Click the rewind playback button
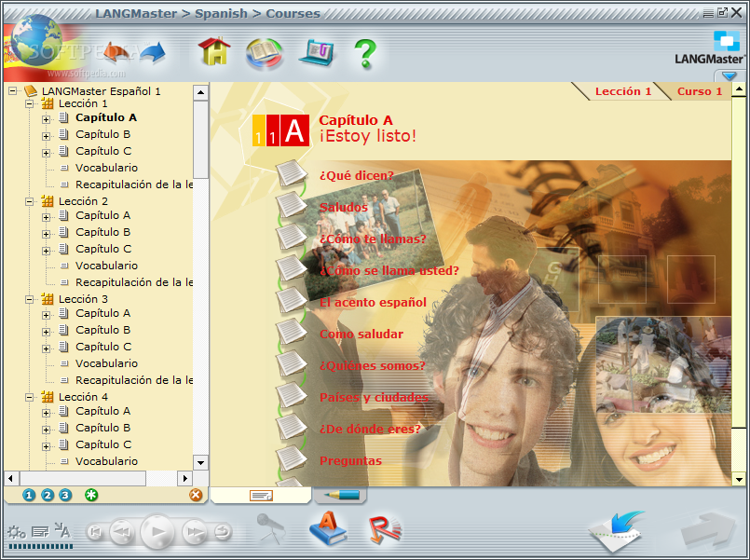 click(122, 532)
